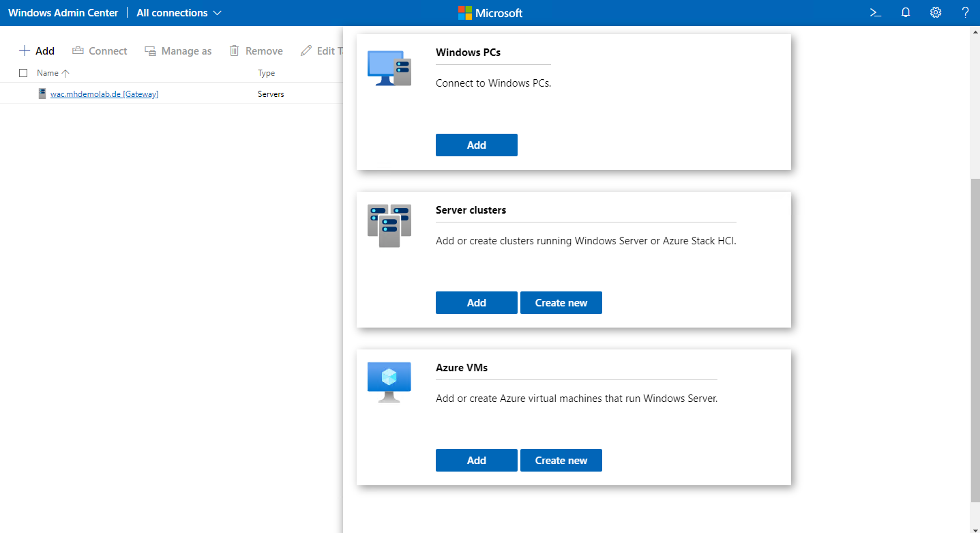Click the Microsoft logo
The height and width of the screenshot is (533, 980).
pos(490,12)
